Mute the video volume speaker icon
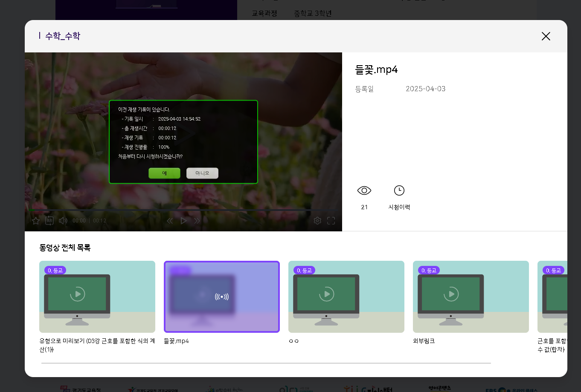The height and width of the screenshot is (392, 581). coord(63,221)
